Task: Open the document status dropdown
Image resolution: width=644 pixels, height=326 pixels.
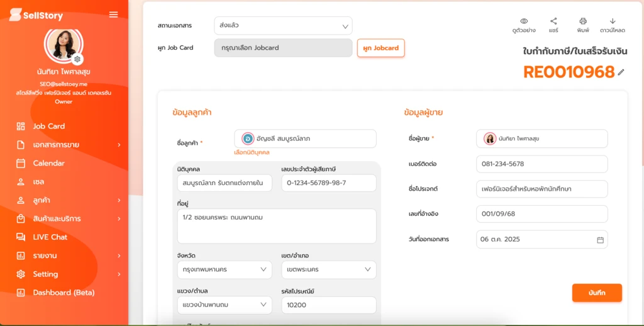Action: [x=283, y=26]
